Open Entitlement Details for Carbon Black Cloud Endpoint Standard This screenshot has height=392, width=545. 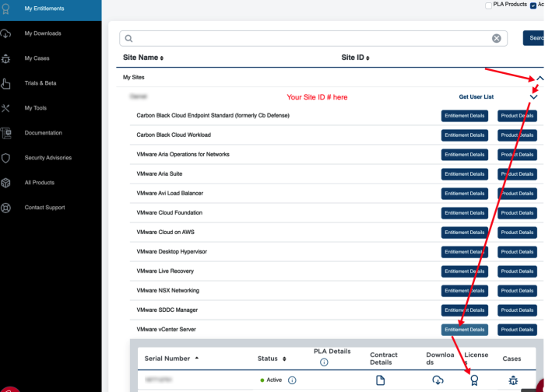tap(464, 116)
